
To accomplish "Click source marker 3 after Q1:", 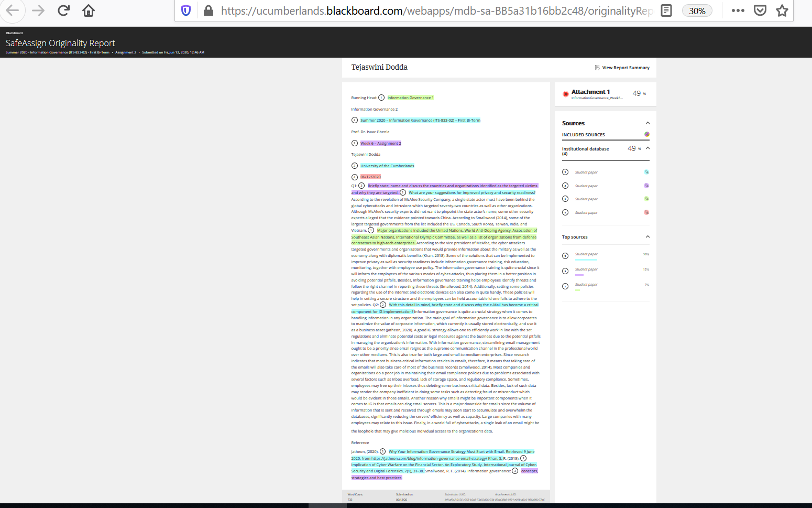I will click(361, 186).
